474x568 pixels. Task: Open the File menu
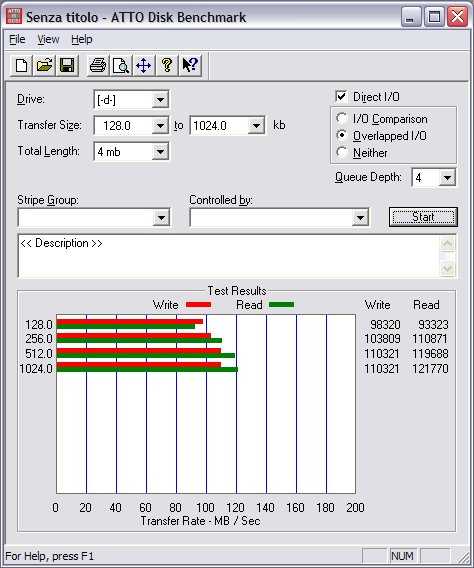click(x=17, y=39)
